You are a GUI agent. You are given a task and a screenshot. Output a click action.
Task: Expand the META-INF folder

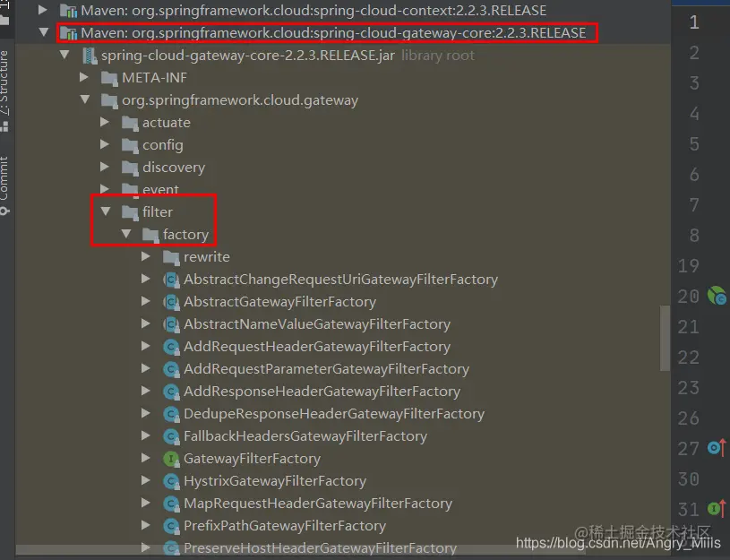click(84, 77)
